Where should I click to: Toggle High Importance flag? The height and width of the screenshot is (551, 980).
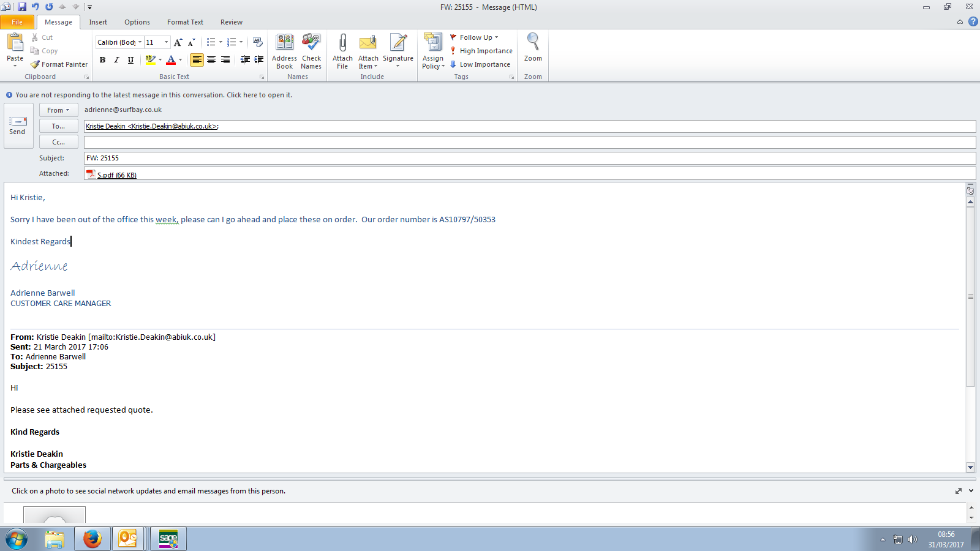[481, 51]
